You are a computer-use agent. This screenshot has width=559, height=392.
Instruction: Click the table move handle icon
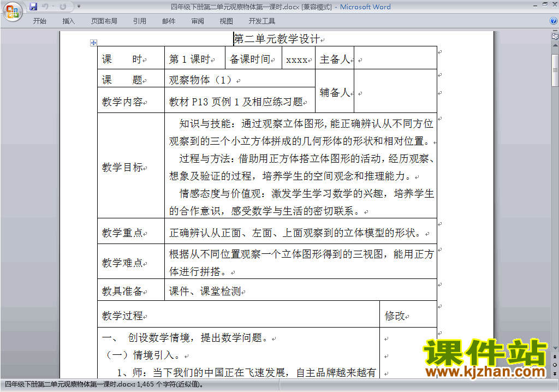pyautogui.click(x=93, y=43)
